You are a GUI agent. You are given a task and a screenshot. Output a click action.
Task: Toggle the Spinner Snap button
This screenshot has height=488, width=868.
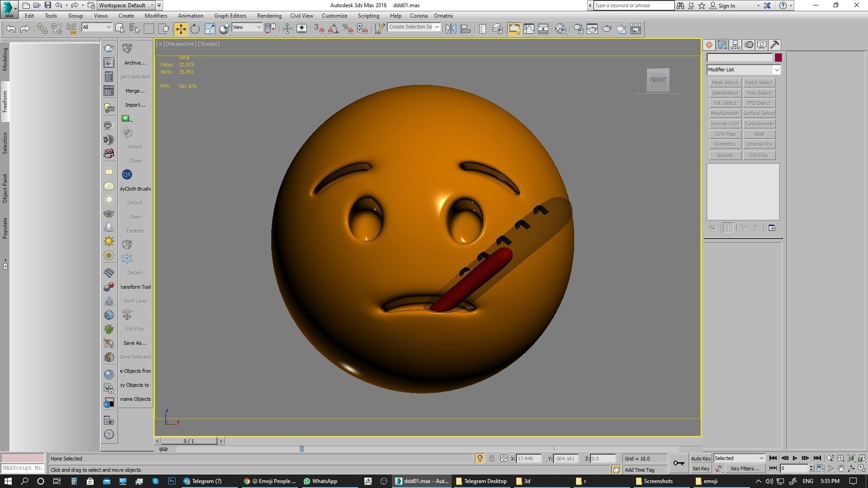362,29
